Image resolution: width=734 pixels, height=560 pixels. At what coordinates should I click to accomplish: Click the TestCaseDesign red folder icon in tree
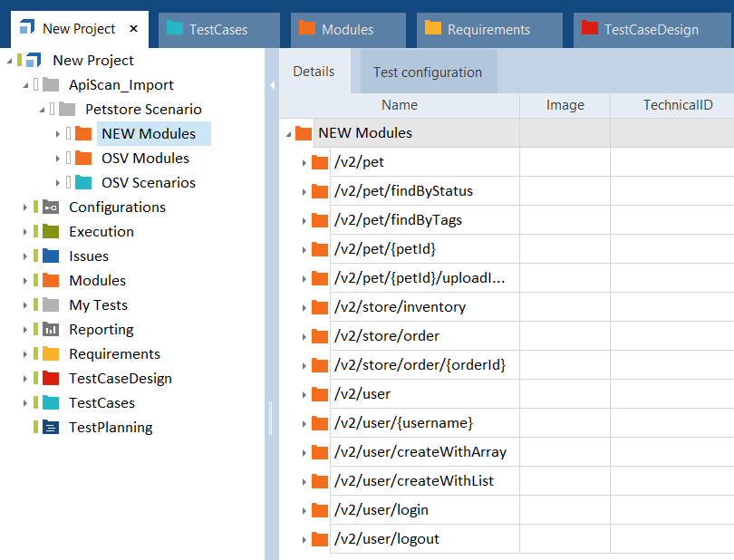(x=51, y=378)
